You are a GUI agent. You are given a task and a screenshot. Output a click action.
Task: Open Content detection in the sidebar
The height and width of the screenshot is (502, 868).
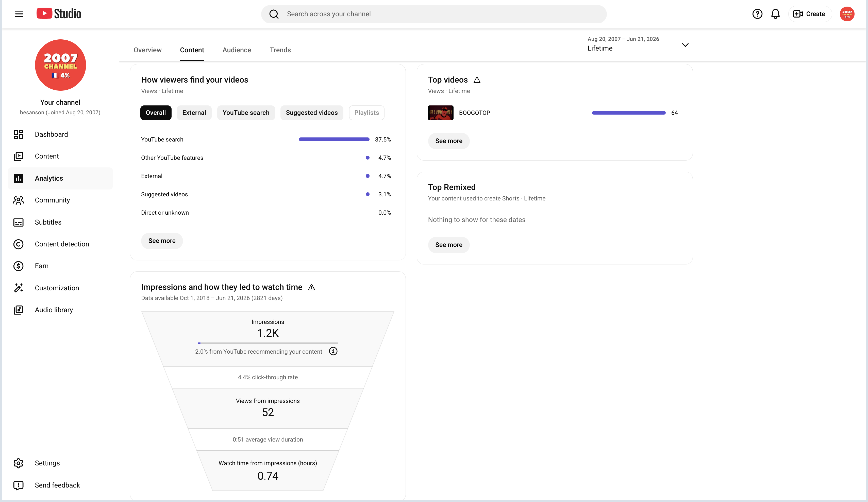coord(60,244)
